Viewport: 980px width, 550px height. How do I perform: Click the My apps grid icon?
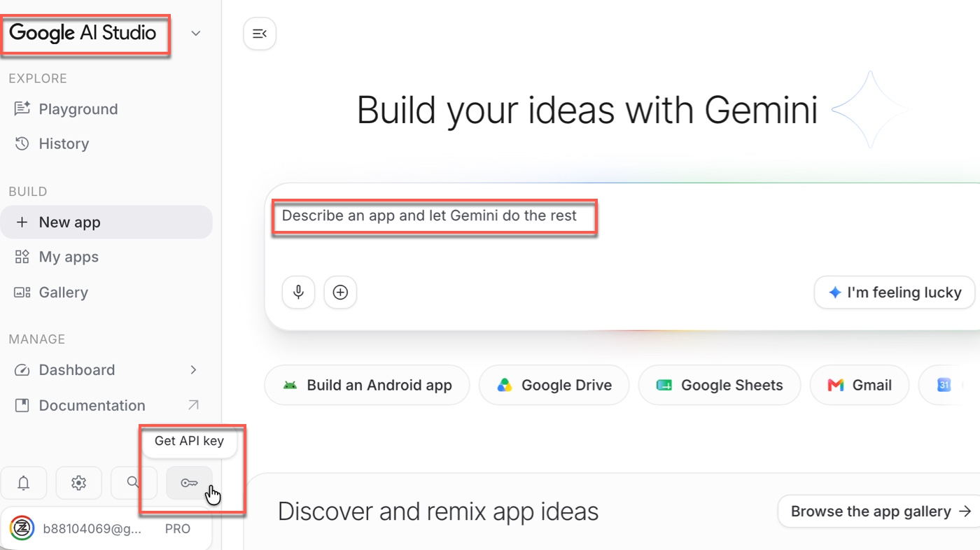tap(22, 257)
